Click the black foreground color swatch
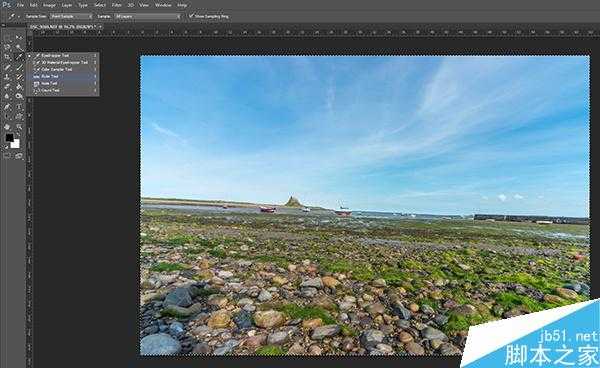The image size is (600, 368). pyautogui.click(x=9, y=138)
